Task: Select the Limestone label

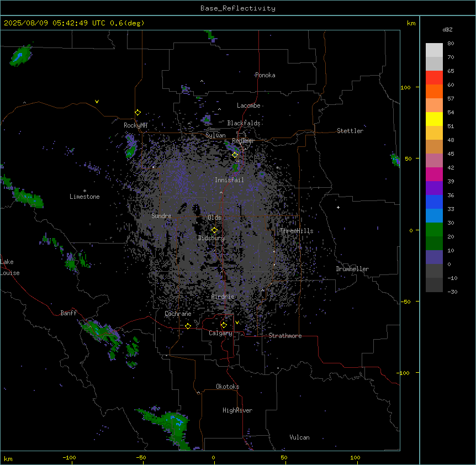Action: (84, 197)
